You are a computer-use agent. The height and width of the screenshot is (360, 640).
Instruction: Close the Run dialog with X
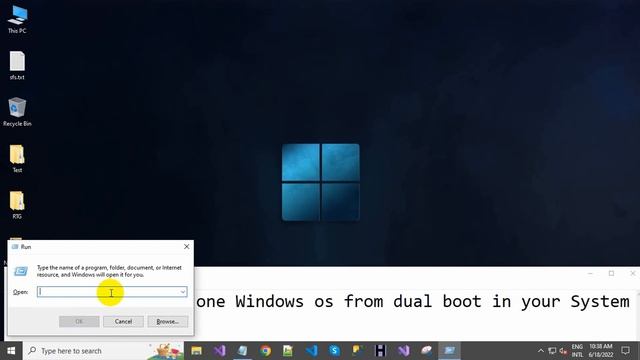[x=187, y=247]
